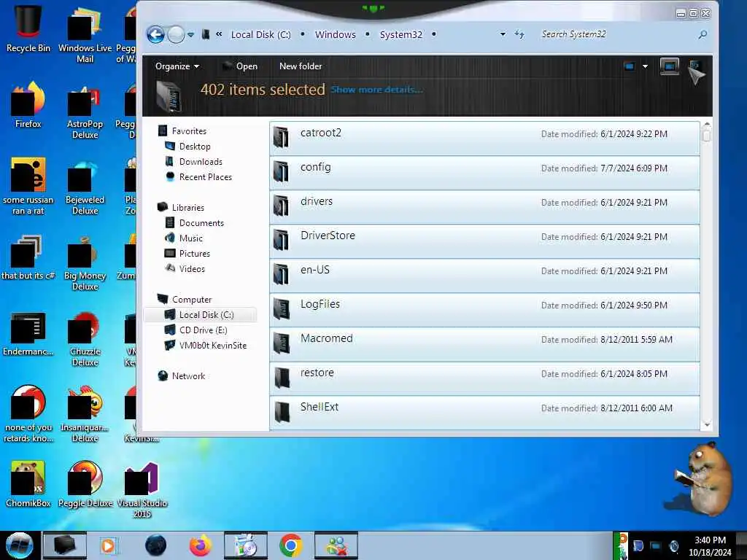Select the Macromed folder icon
Image resolution: width=747 pixels, height=560 pixels.
pos(282,343)
